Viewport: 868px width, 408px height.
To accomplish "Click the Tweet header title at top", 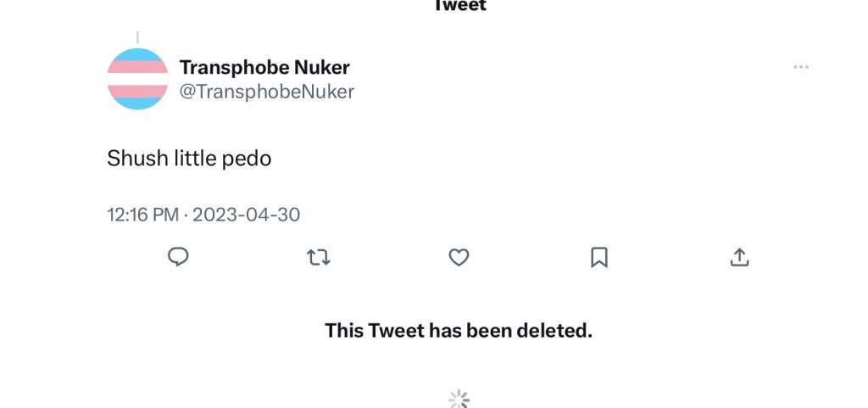I will coord(459,6).
